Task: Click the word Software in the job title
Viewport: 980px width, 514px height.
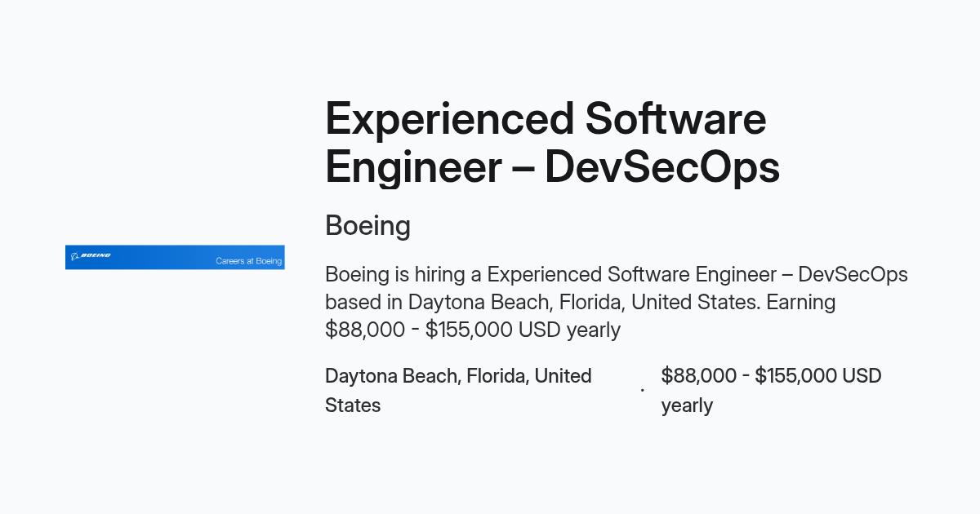Action: pyautogui.click(x=675, y=119)
